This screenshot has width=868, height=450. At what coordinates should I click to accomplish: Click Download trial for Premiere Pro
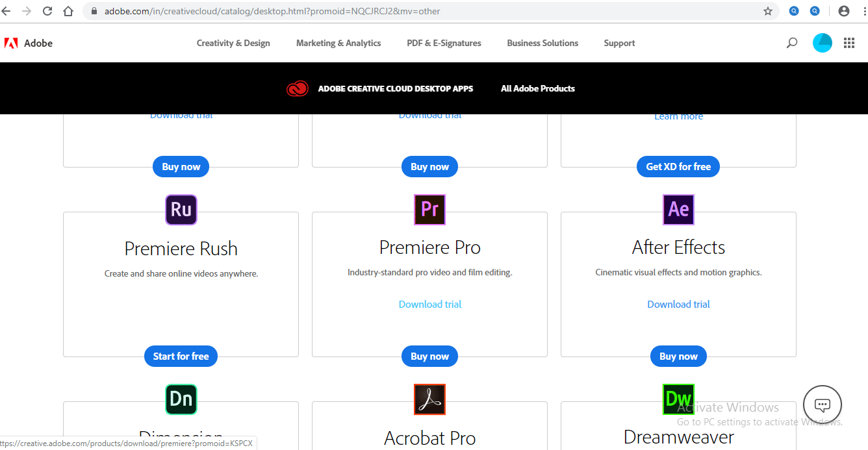[430, 304]
